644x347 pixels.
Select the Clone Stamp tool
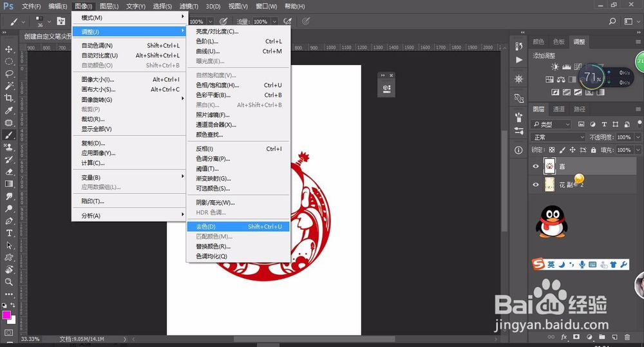pyautogui.click(x=8, y=147)
